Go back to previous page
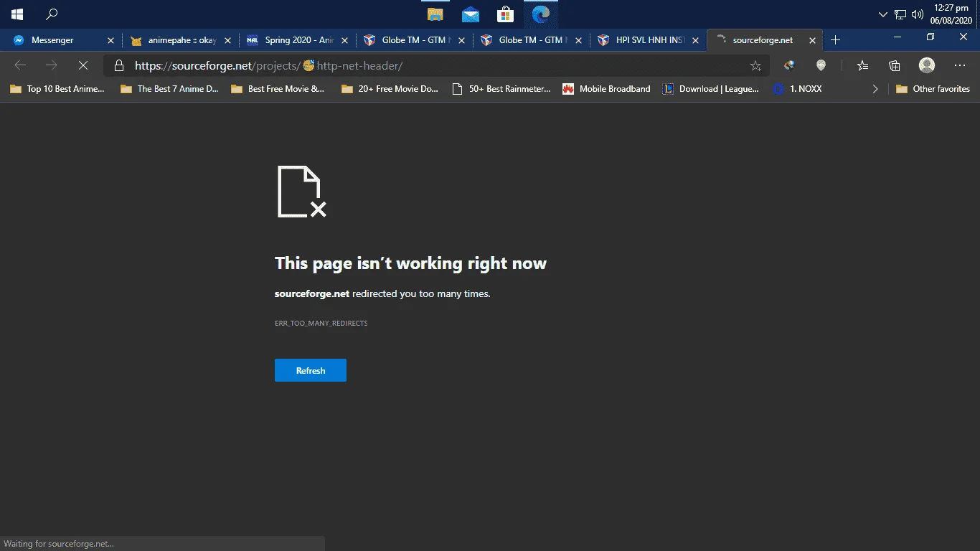980x551 pixels. pos(20,65)
